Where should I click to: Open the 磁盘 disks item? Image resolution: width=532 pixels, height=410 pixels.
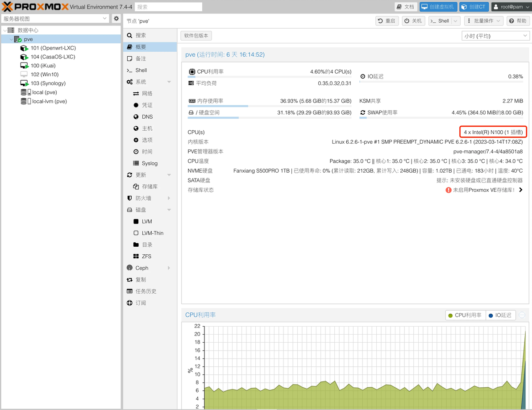[141, 210]
